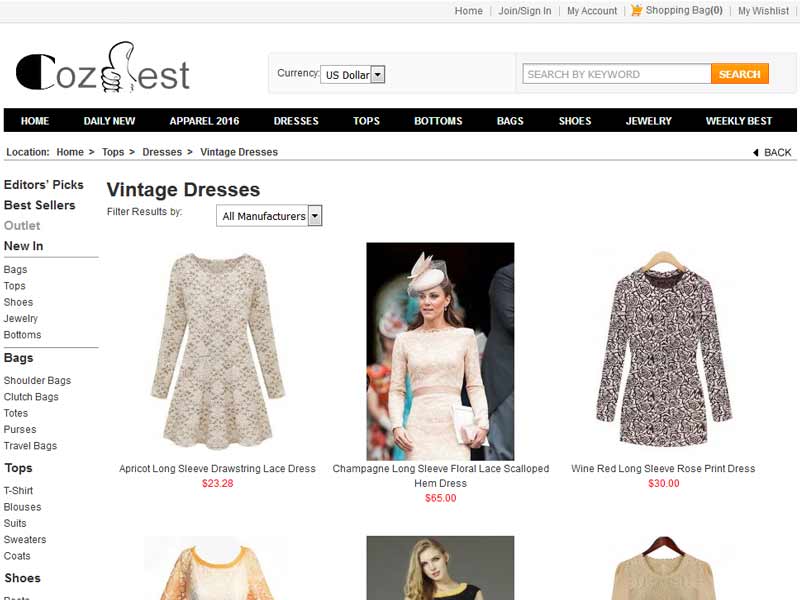Open the orange-trim lace dress thumbnail
This screenshot has height=600, width=800.
point(218,568)
